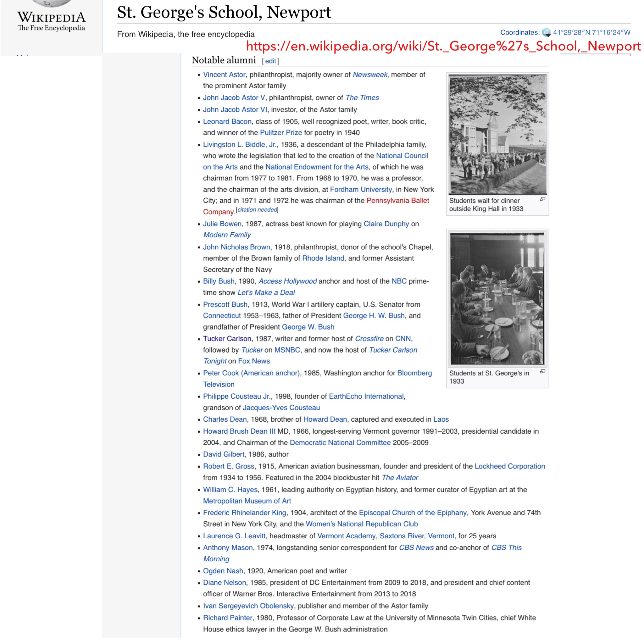Follow EarthEcho International link
Screen dimensions: 644x644
point(366,396)
